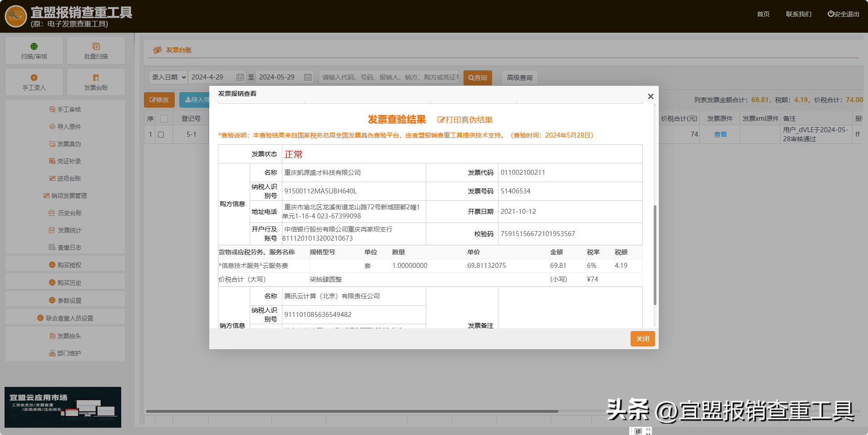This screenshot has height=435, width=868.
Task: Select the buyer name 重庆凯源盛才科技有限公司
Action: tap(322, 173)
